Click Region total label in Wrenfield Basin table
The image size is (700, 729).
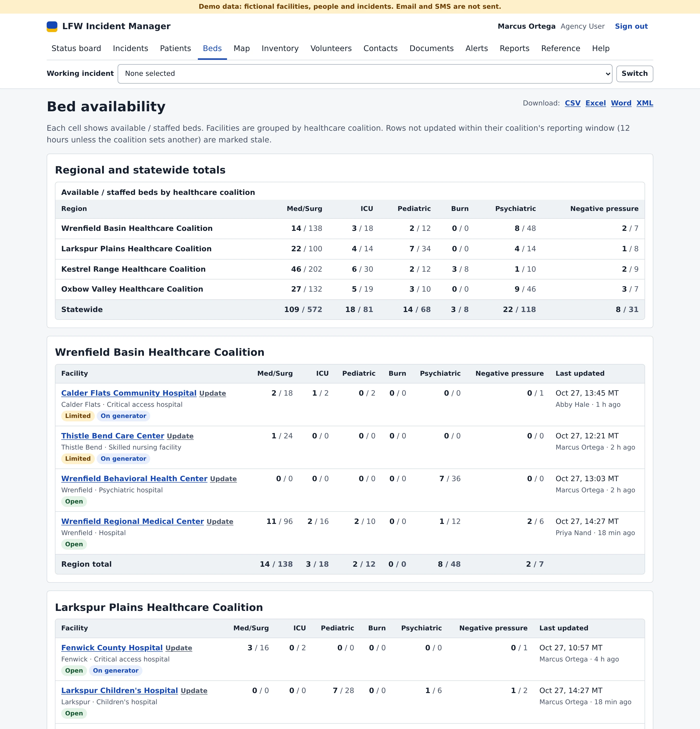tap(86, 564)
